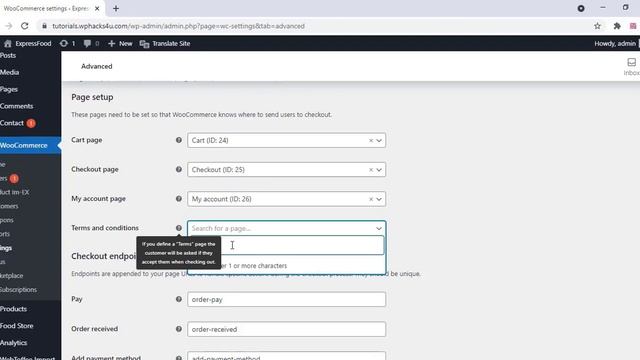Open the WooCommerce Inbox panel
Image resolution: width=640 pixels, height=360 pixels.
coord(631,67)
